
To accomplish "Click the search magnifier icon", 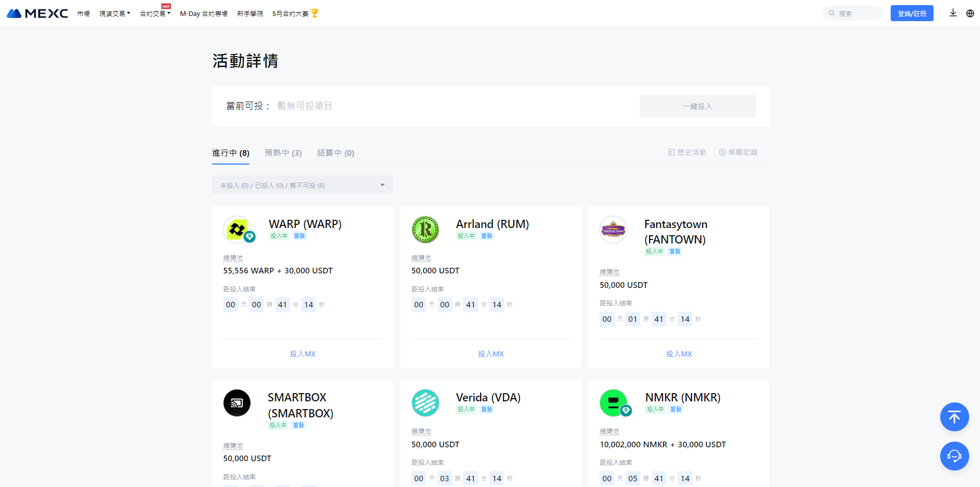I will (832, 13).
